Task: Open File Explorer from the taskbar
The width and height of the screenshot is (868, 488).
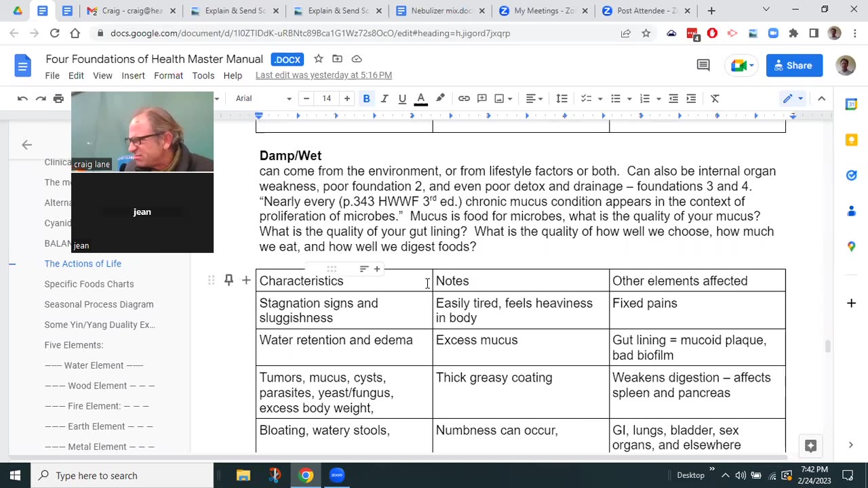Action: point(243,475)
